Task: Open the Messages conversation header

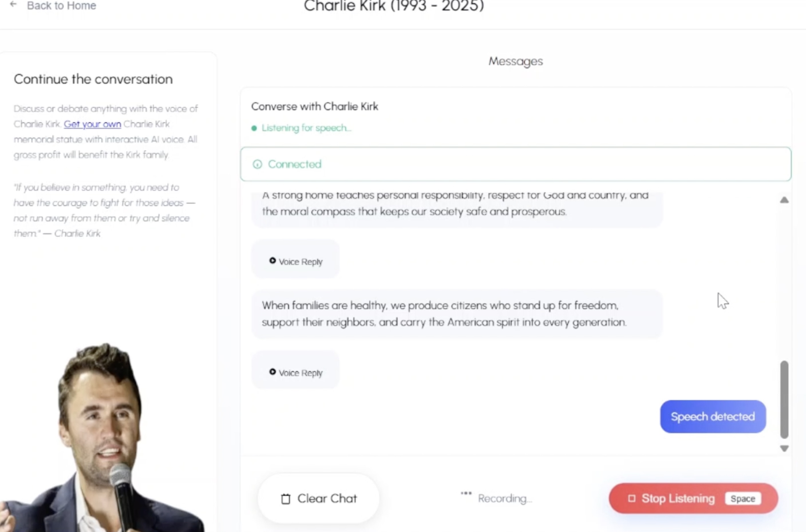Action: coord(515,61)
